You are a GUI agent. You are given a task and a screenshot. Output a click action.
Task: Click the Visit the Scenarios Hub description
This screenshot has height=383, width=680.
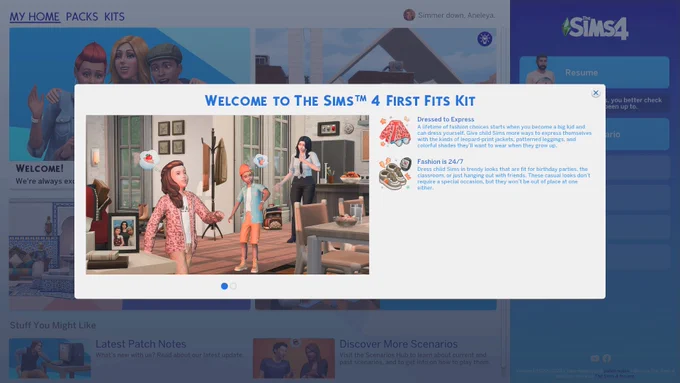[x=415, y=358]
